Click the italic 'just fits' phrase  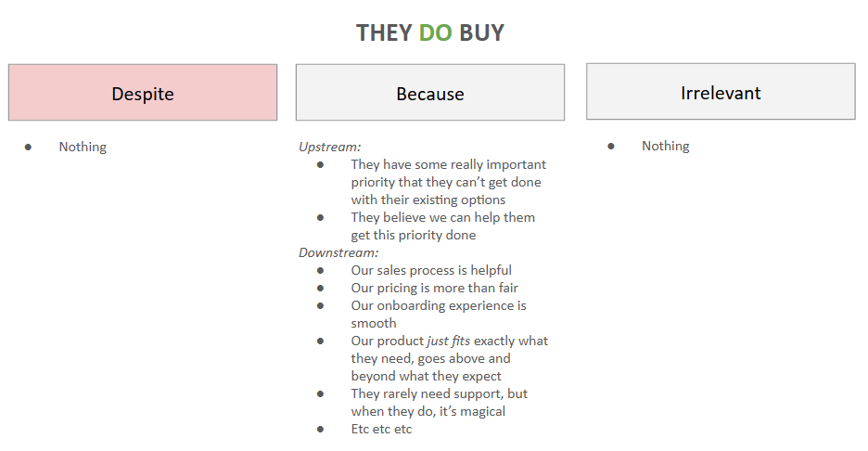pyautogui.click(x=449, y=341)
